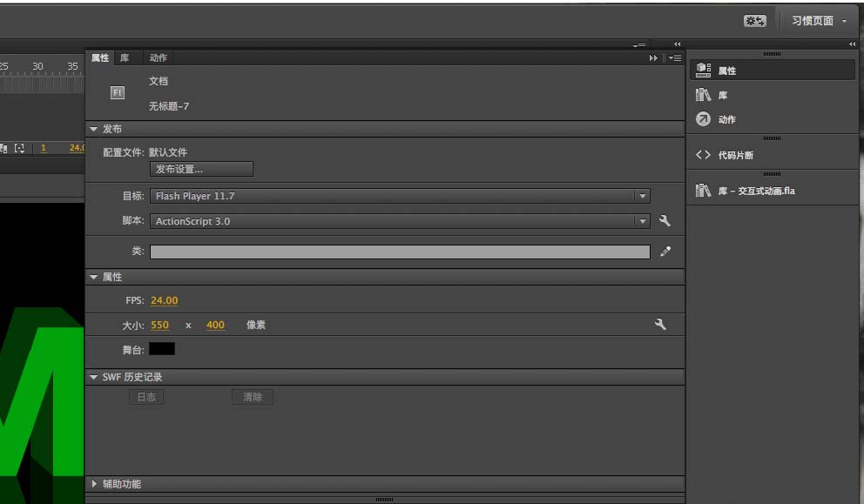864x504 pixels.
Task: Click the pencil edit icon beside the 类 field
Action: tap(665, 252)
